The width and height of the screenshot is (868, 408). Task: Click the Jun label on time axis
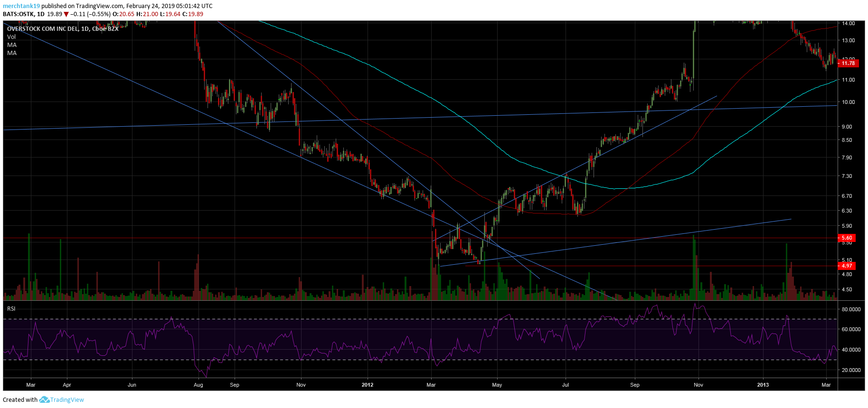coord(132,385)
